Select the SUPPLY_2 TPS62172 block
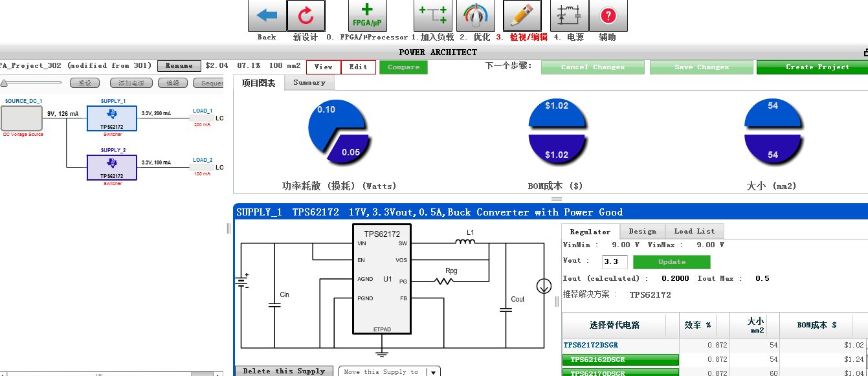This screenshot has width=868, height=376. click(x=112, y=167)
